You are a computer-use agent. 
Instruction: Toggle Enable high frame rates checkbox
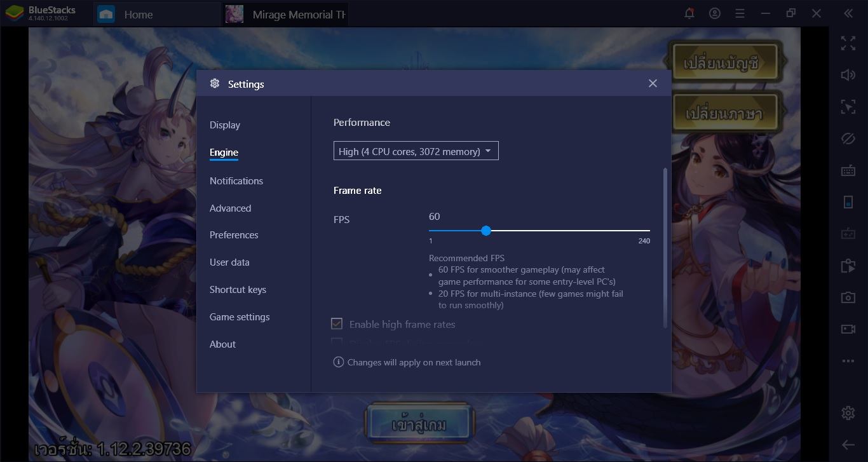pyautogui.click(x=337, y=324)
